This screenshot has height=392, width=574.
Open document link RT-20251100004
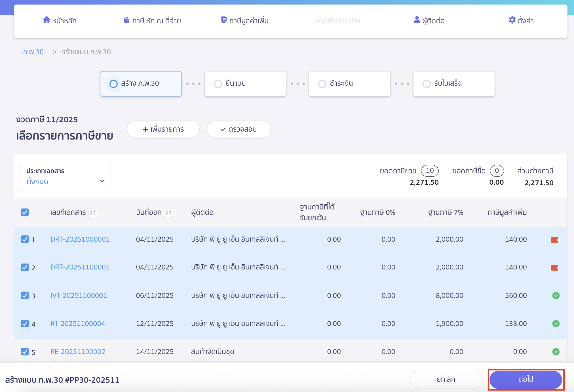coord(78,324)
